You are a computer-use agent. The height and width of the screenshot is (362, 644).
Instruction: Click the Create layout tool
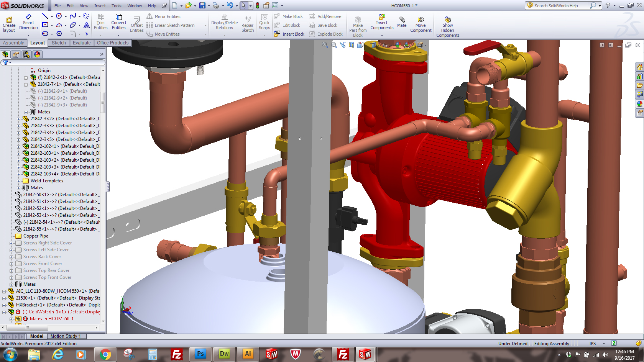9,25
